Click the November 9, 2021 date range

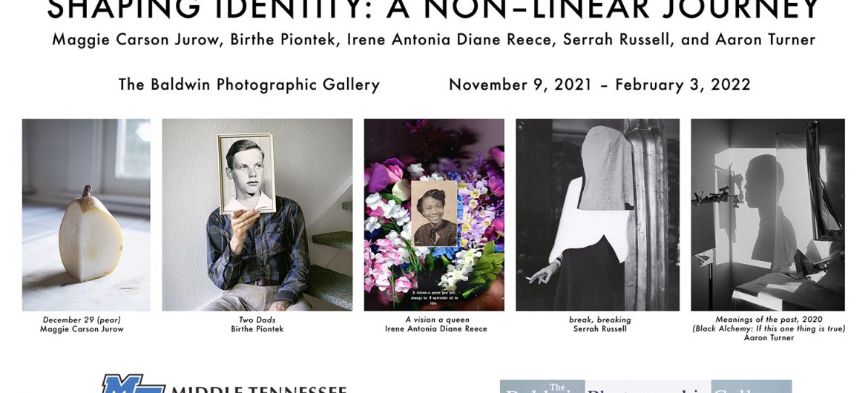[599, 85]
